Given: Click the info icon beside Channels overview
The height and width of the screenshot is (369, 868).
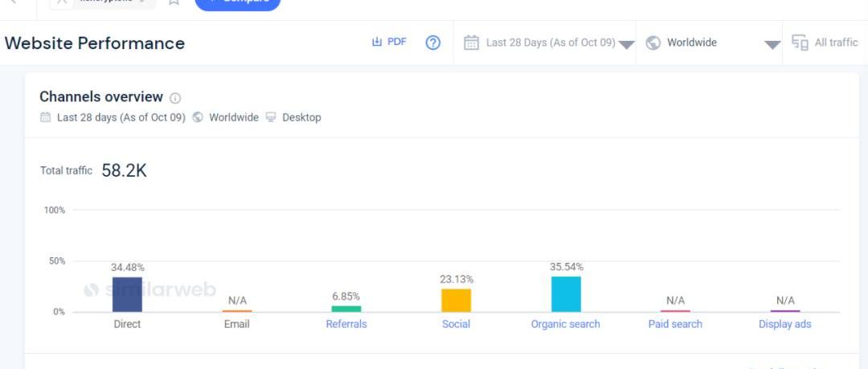Looking at the screenshot, I should click(175, 98).
